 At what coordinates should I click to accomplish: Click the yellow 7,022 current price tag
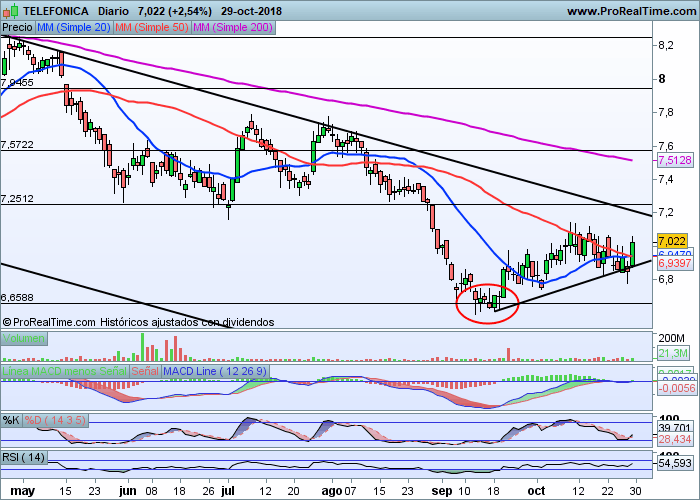coord(672,242)
